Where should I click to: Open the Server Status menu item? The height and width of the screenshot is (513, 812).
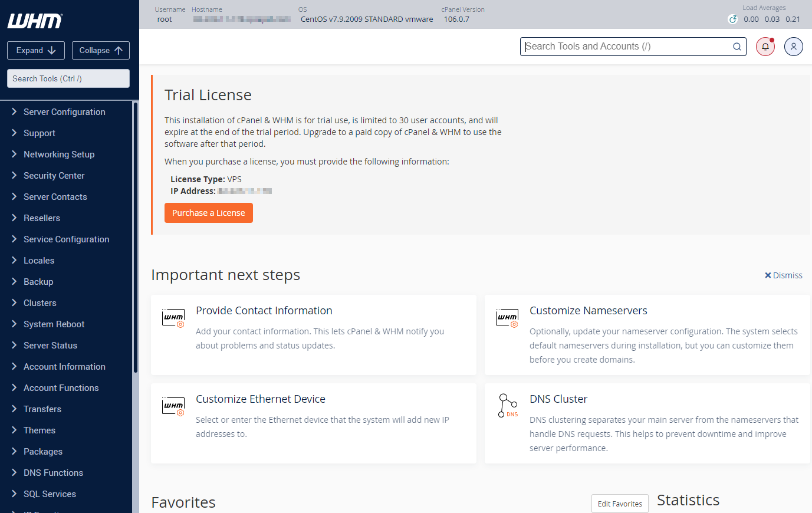[50, 346]
